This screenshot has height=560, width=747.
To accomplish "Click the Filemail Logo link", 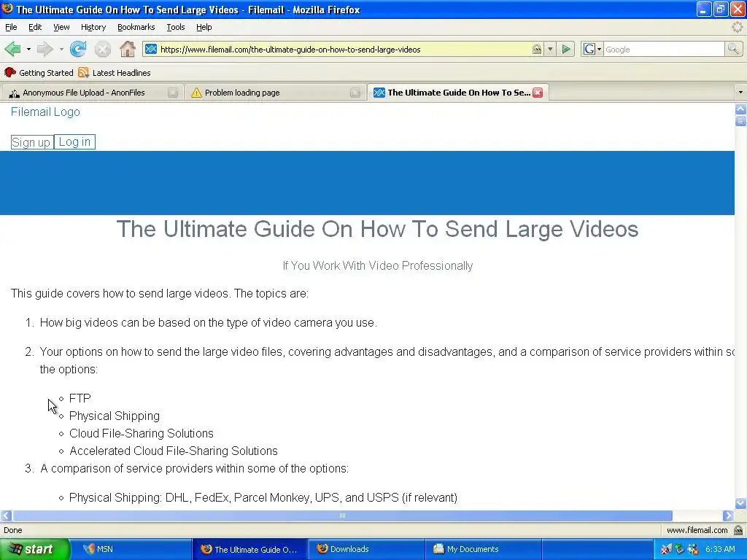I will tap(45, 112).
